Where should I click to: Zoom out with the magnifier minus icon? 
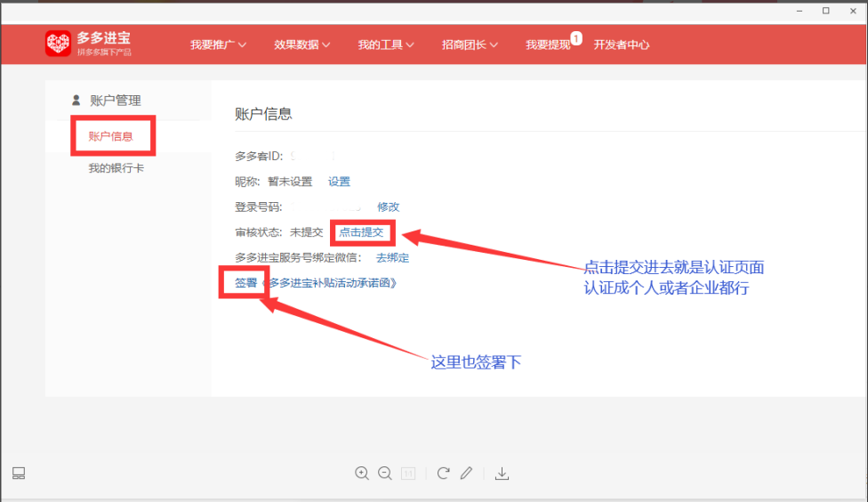pyautogui.click(x=385, y=474)
